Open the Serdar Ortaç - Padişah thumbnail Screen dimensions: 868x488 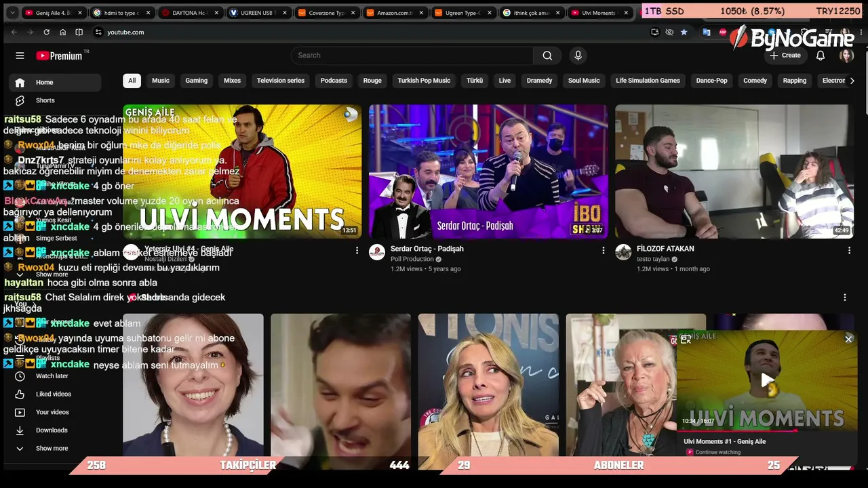coord(488,171)
